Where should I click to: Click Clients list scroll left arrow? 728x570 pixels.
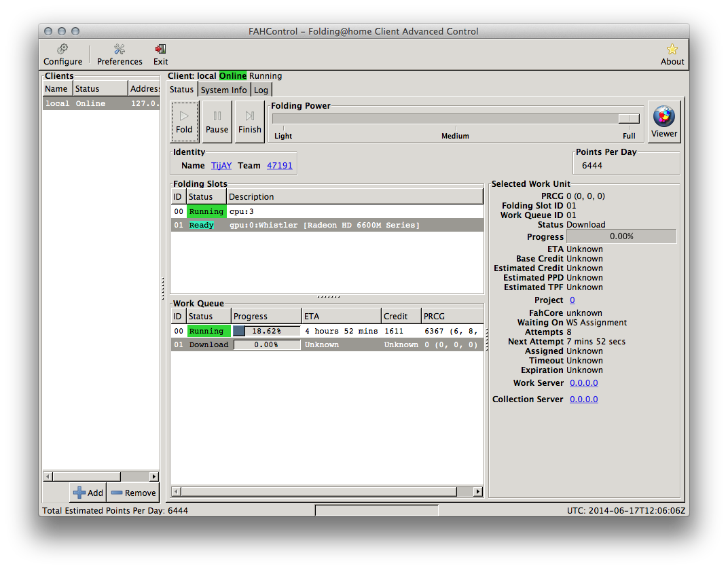pyautogui.click(x=48, y=476)
